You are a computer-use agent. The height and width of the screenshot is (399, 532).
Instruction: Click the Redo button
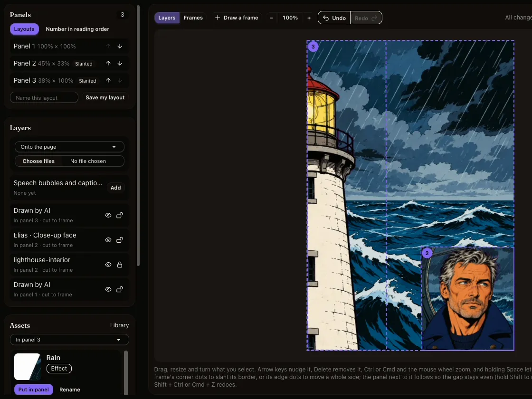point(366,18)
